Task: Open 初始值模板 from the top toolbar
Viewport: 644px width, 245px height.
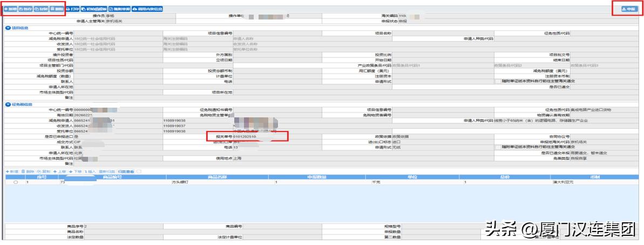Action: point(94,9)
